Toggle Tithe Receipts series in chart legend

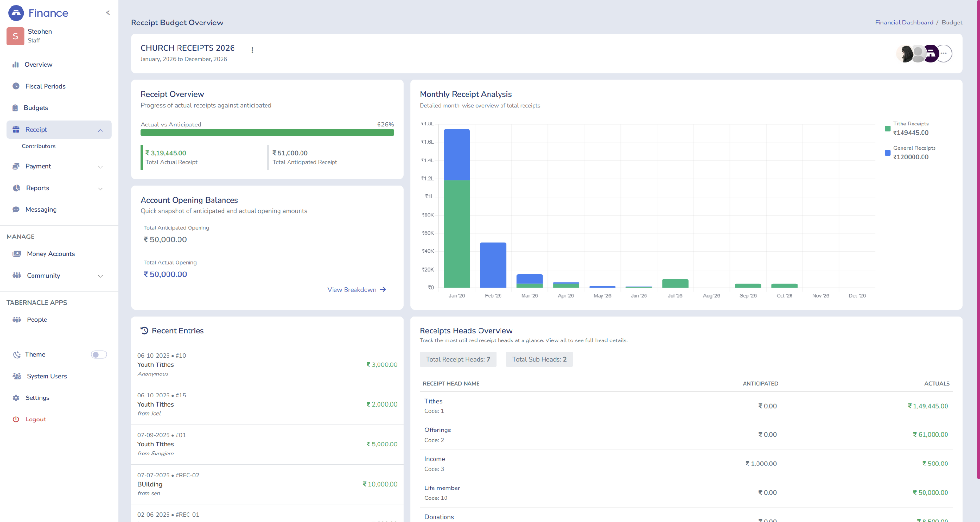[x=907, y=128]
